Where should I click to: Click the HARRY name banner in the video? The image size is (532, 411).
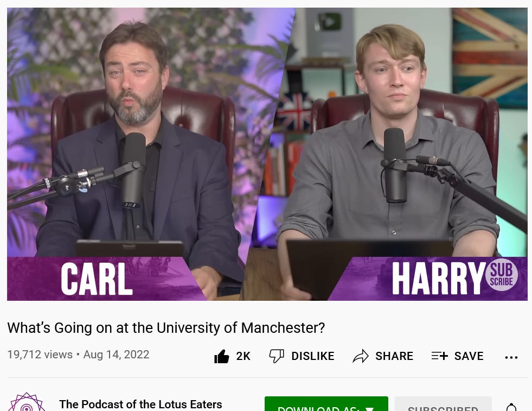(x=438, y=279)
